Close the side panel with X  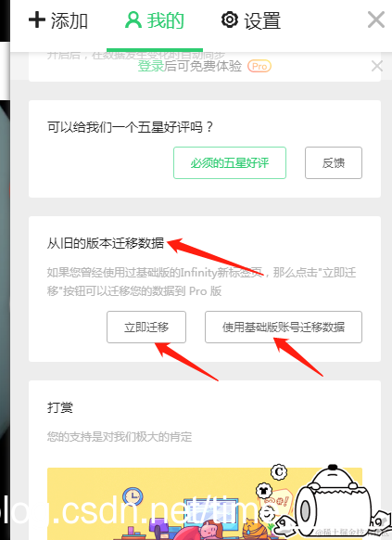pyautogui.click(x=376, y=19)
